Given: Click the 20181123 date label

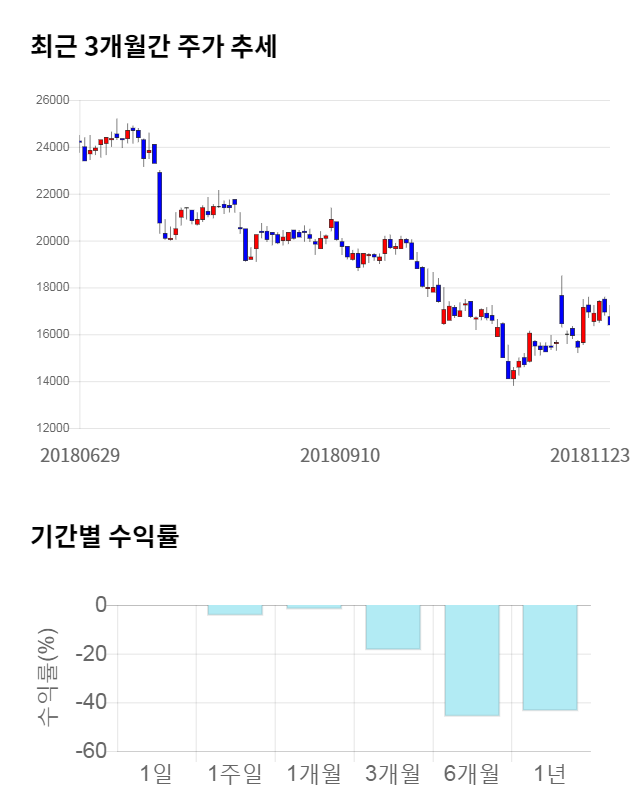Looking at the screenshot, I should (x=590, y=455).
